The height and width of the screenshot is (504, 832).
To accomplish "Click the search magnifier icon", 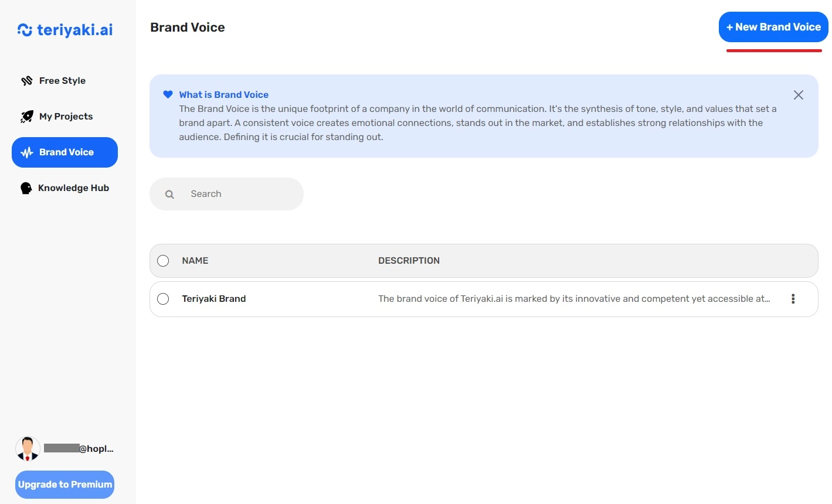I will pyautogui.click(x=169, y=195).
